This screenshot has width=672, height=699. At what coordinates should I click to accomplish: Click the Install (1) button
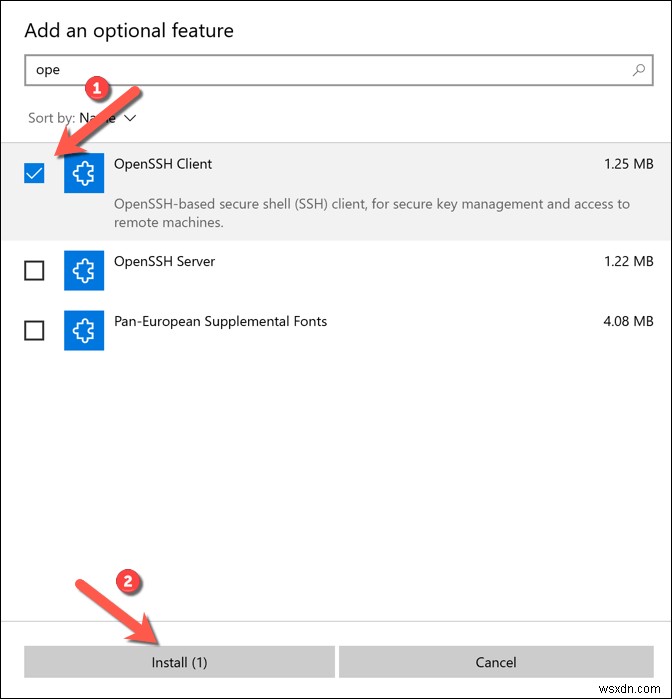coord(179,662)
